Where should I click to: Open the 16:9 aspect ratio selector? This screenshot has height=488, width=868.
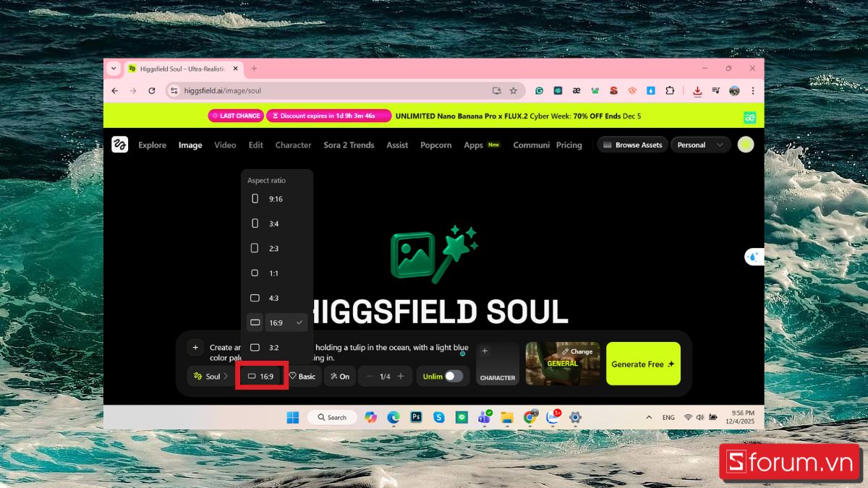(261, 376)
